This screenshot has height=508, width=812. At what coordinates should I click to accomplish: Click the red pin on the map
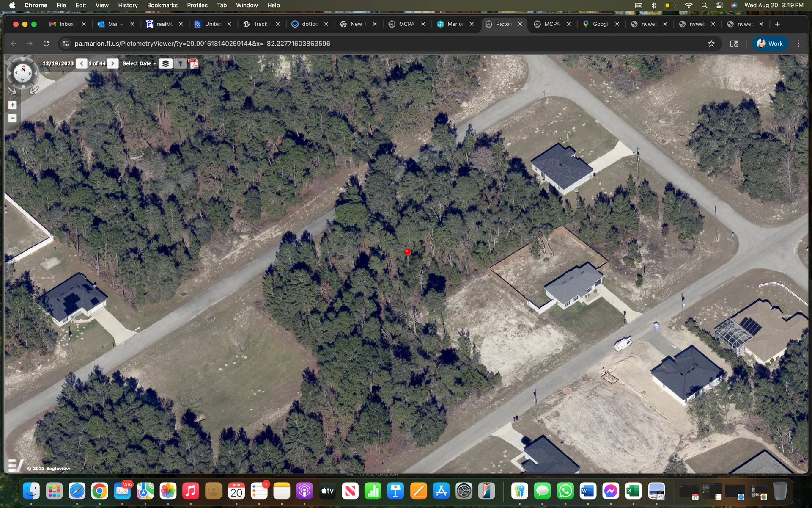click(407, 252)
